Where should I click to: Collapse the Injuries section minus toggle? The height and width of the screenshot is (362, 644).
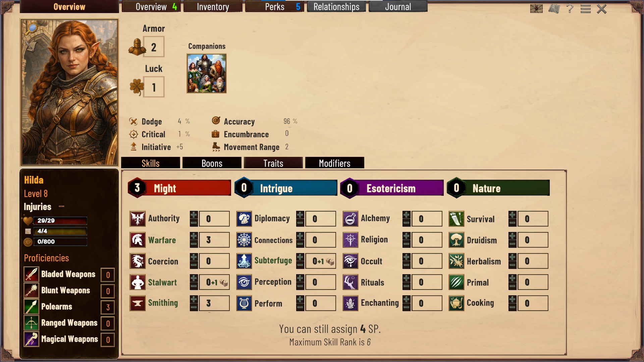pos(61,206)
